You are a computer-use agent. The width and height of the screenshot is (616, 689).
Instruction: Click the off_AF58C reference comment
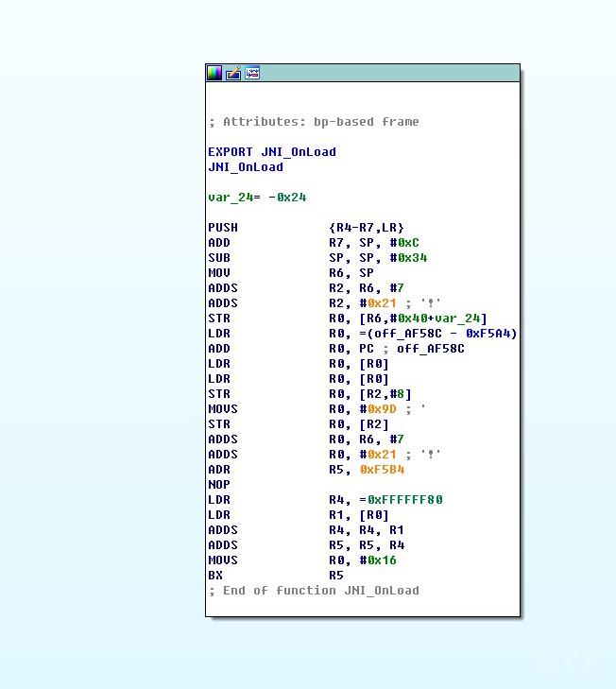pyautogui.click(x=431, y=349)
